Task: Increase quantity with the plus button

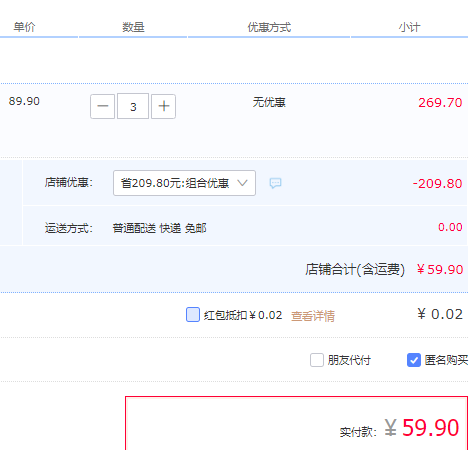Action: [x=163, y=106]
